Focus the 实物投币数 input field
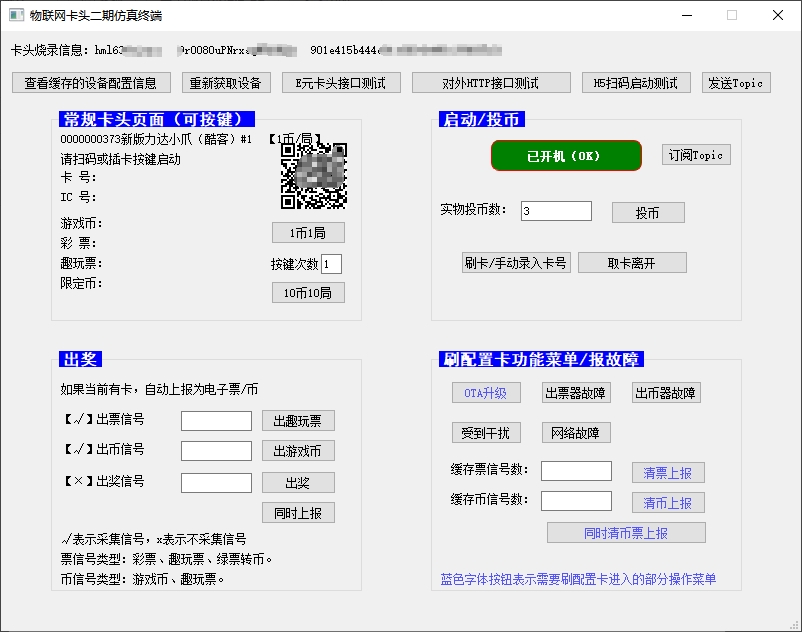 [x=556, y=211]
